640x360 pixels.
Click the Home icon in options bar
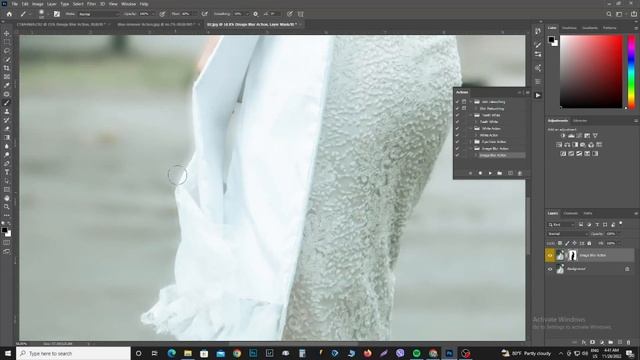pyautogui.click(x=9, y=14)
